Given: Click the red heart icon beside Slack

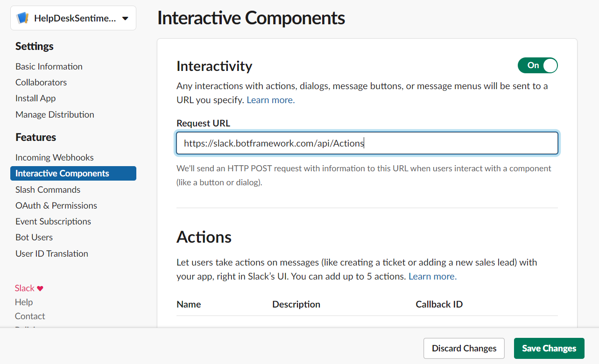Looking at the screenshot, I should (x=40, y=288).
